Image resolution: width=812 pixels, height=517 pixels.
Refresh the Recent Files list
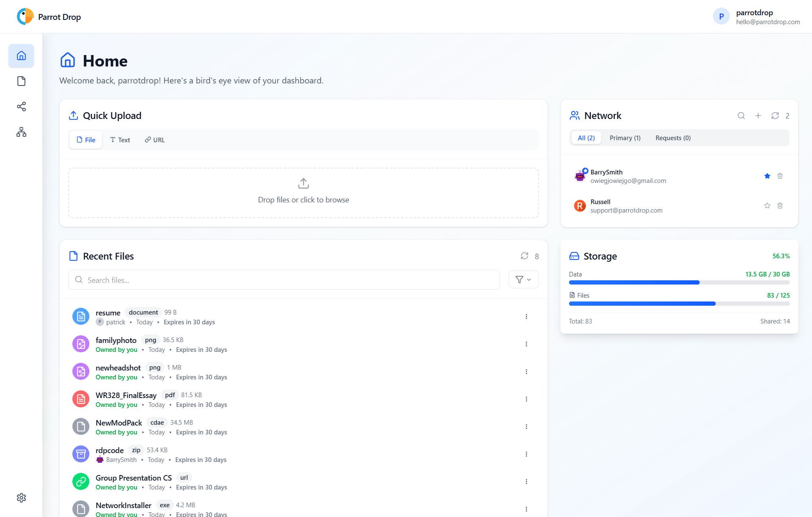[525, 256]
